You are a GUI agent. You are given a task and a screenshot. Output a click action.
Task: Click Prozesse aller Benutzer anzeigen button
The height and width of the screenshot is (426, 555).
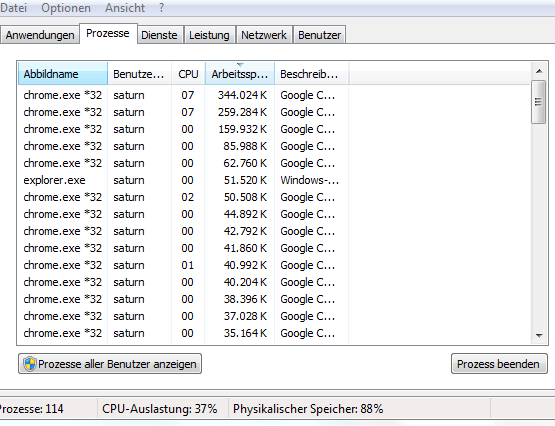click(x=110, y=364)
